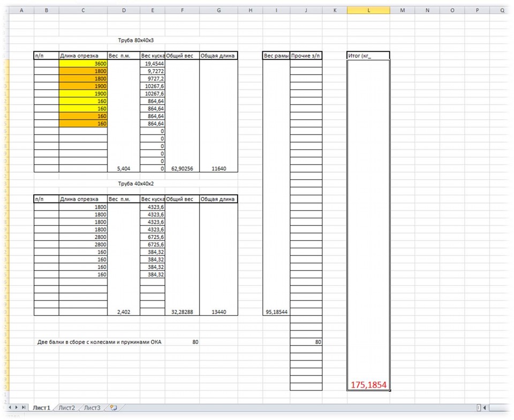
Task: Select the cell with weight 19,4544
Action: tap(153, 64)
